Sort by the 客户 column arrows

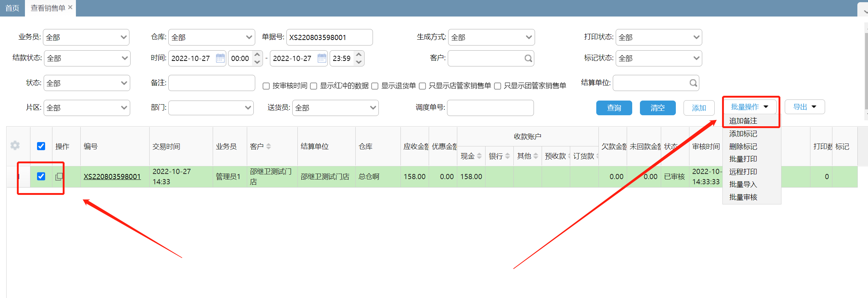tap(269, 146)
